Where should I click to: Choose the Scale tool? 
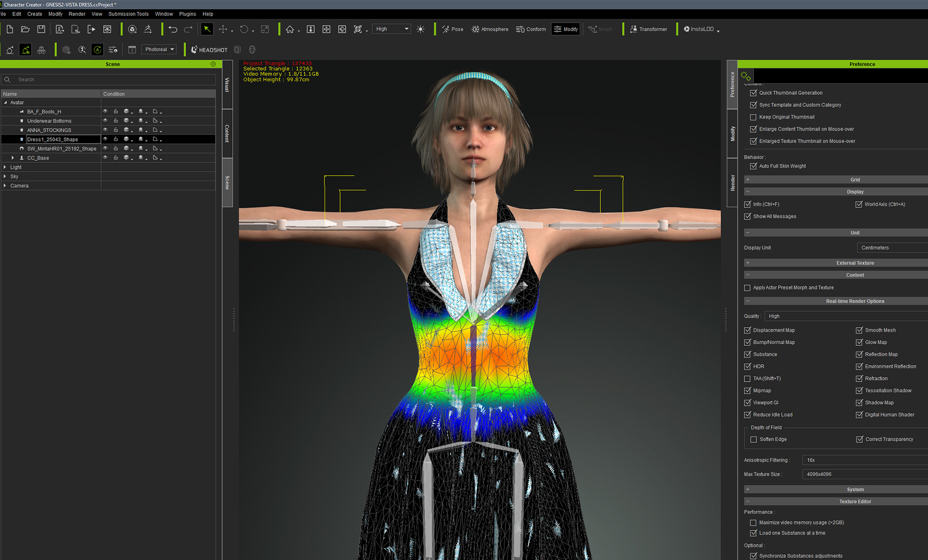[x=265, y=30]
